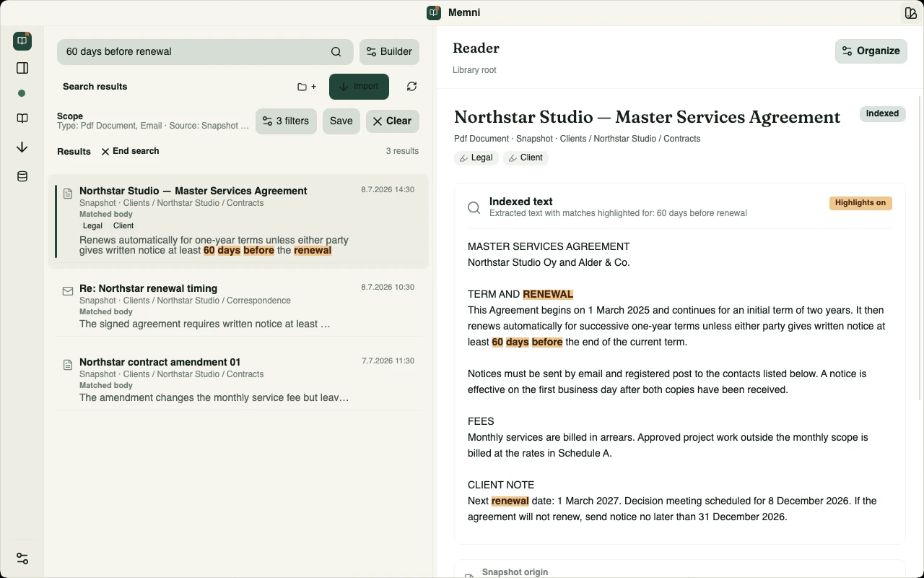
Task: Click the Import button
Action: pyautogui.click(x=359, y=87)
